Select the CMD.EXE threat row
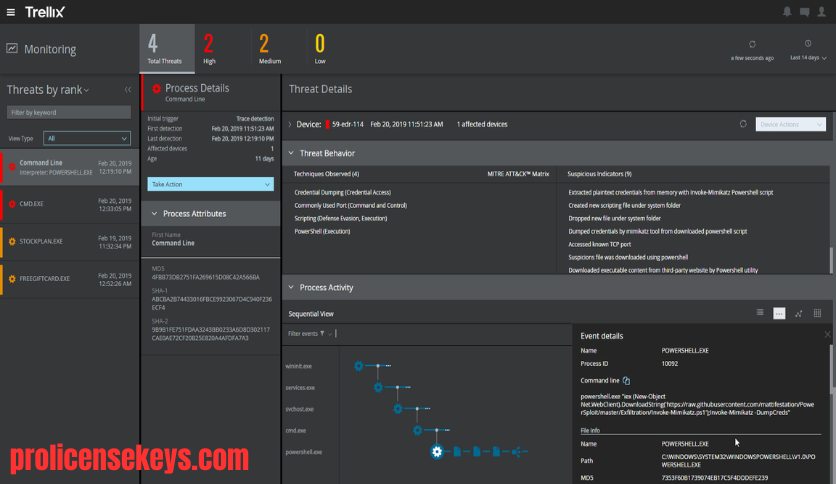 point(70,204)
